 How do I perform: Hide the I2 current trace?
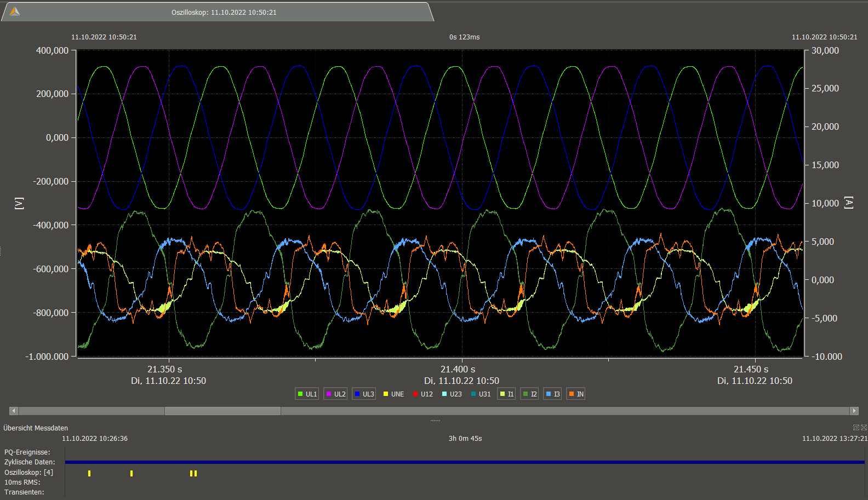point(529,394)
